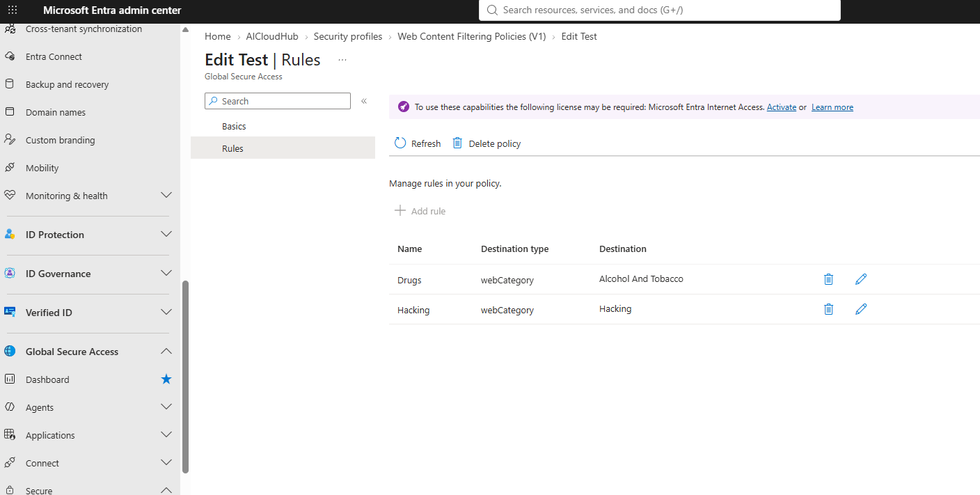980x495 pixels.
Task: Expand the Verified ID section
Action: (166, 313)
